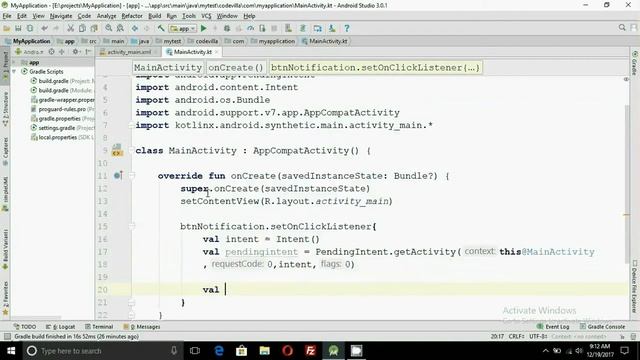Switch to the activity_main.xml editor tab

click(128, 52)
